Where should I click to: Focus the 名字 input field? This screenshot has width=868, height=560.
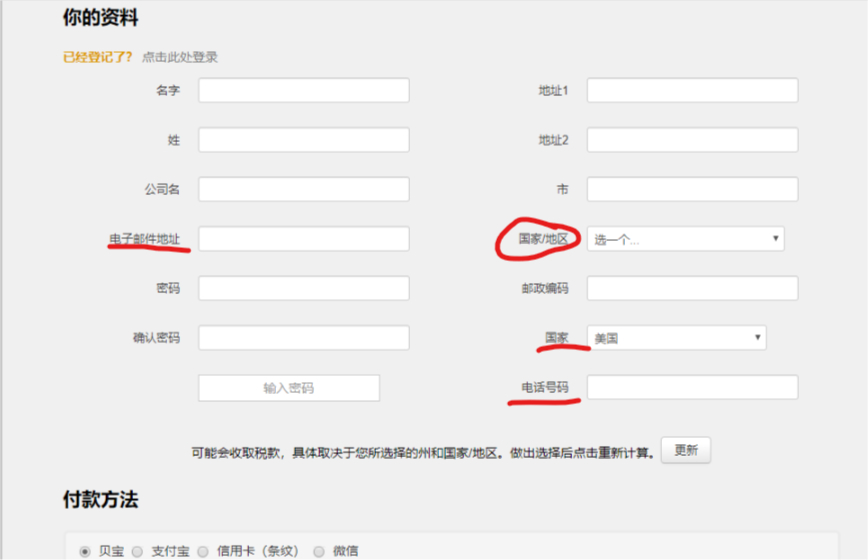pyautogui.click(x=303, y=90)
